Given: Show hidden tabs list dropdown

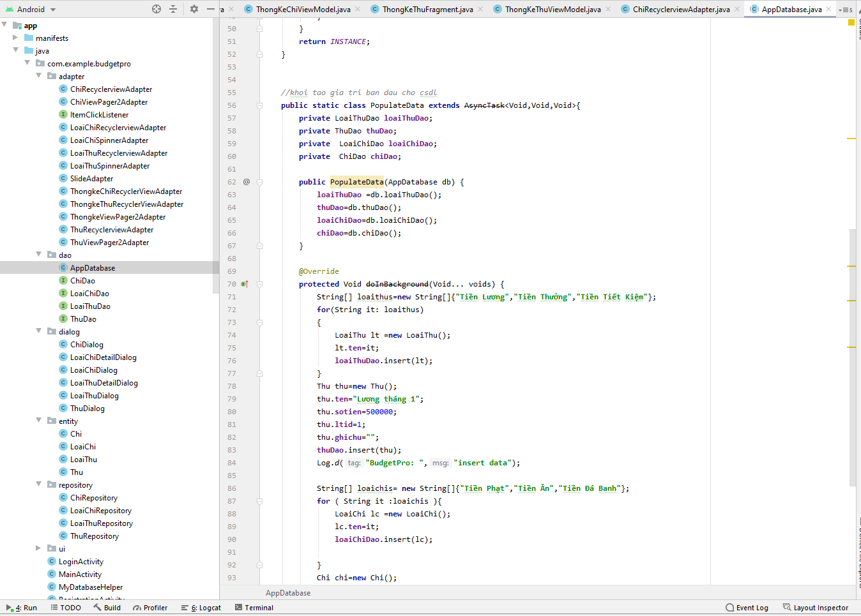Looking at the screenshot, I should click(846, 10).
